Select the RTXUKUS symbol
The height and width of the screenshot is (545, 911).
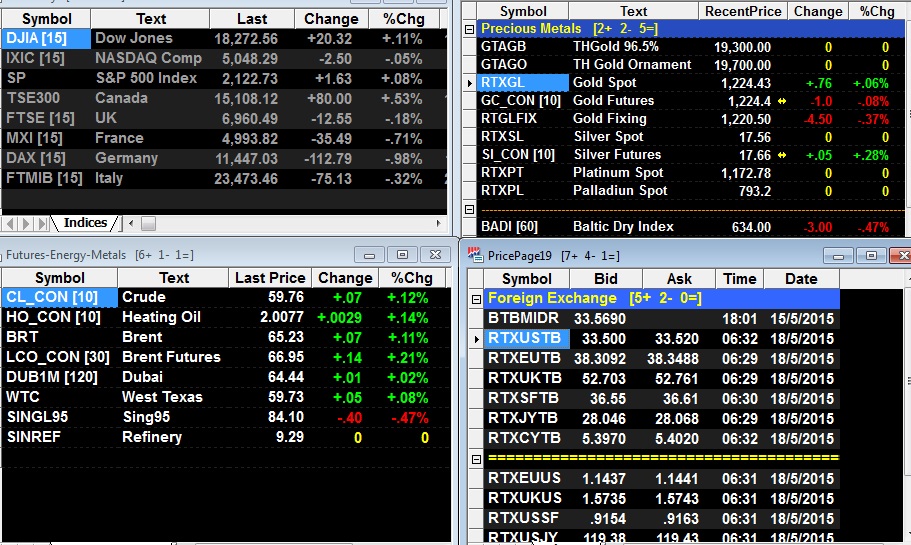click(525, 499)
